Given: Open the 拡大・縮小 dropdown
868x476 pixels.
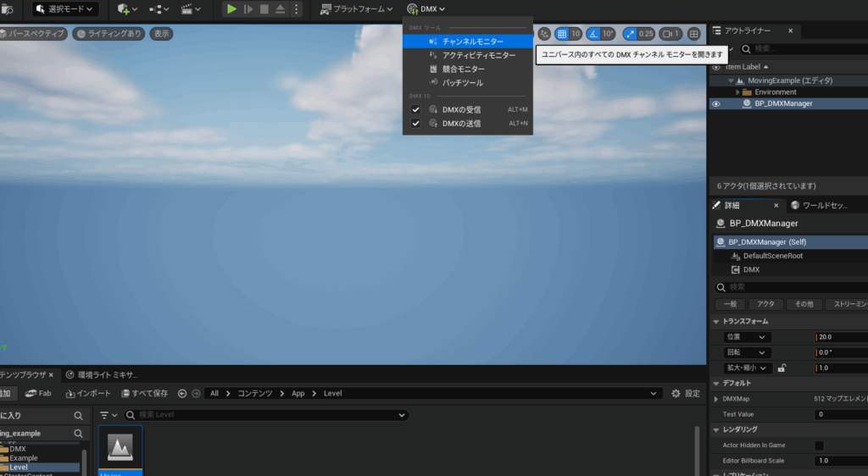Looking at the screenshot, I should (747, 368).
